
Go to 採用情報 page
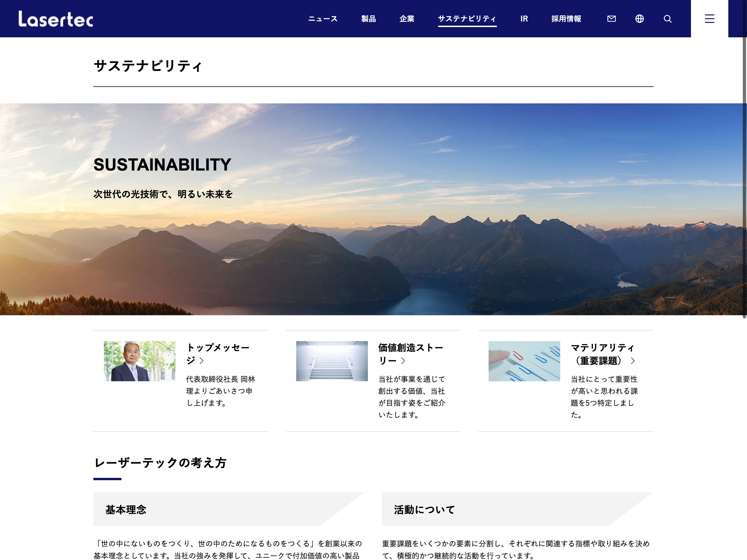tap(566, 19)
